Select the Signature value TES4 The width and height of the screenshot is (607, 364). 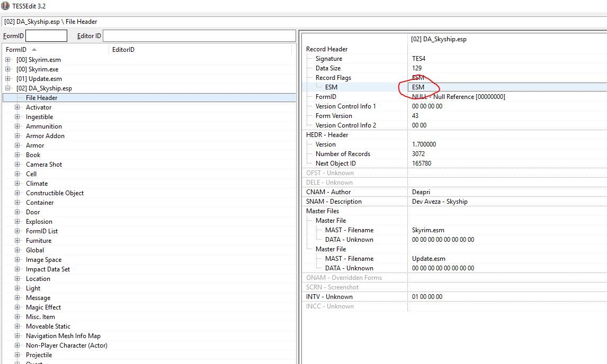(418, 58)
